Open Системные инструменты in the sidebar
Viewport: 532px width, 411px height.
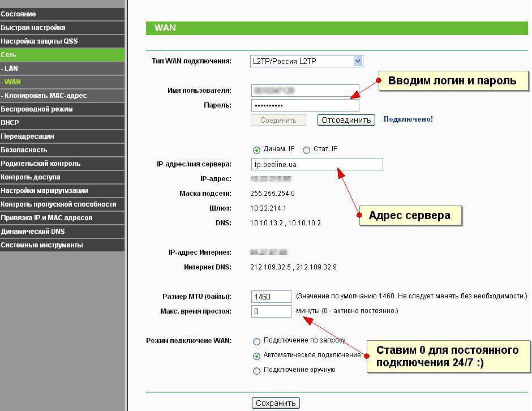[62, 245]
